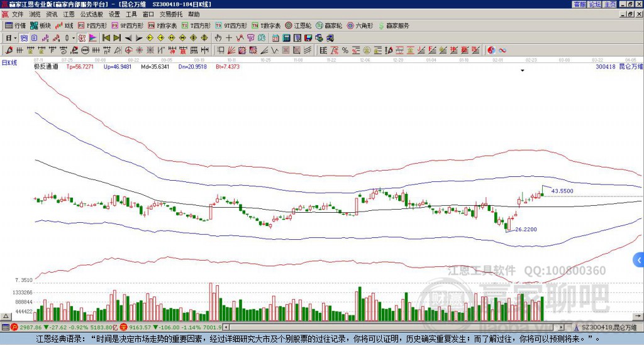Click the horizontal scrollbar right arrow
Image resolution: width=644 pixels, height=345 pixels.
562,327
